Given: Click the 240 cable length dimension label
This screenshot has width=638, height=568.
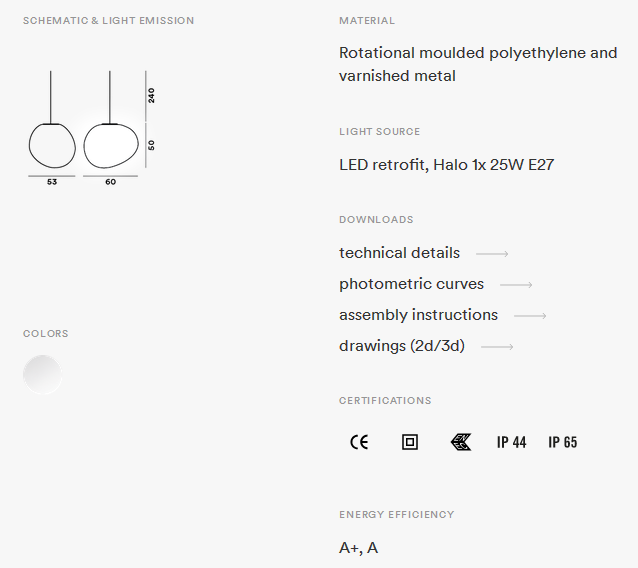Looking at the screenshot, I should (151, 96).
